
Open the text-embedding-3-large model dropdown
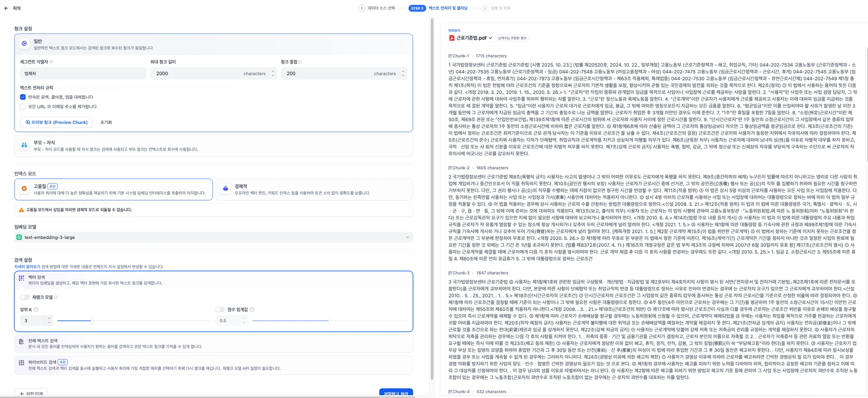[x=213, y=237]
